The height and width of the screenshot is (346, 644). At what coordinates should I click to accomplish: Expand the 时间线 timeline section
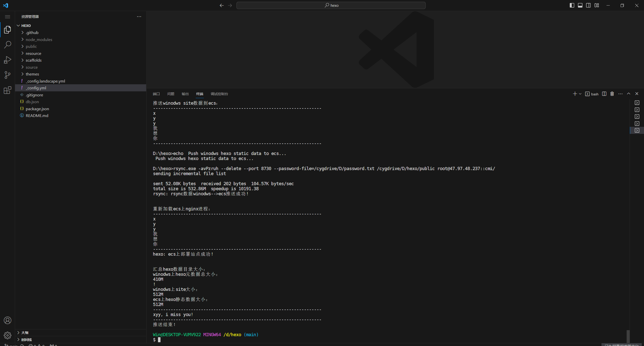80,339
